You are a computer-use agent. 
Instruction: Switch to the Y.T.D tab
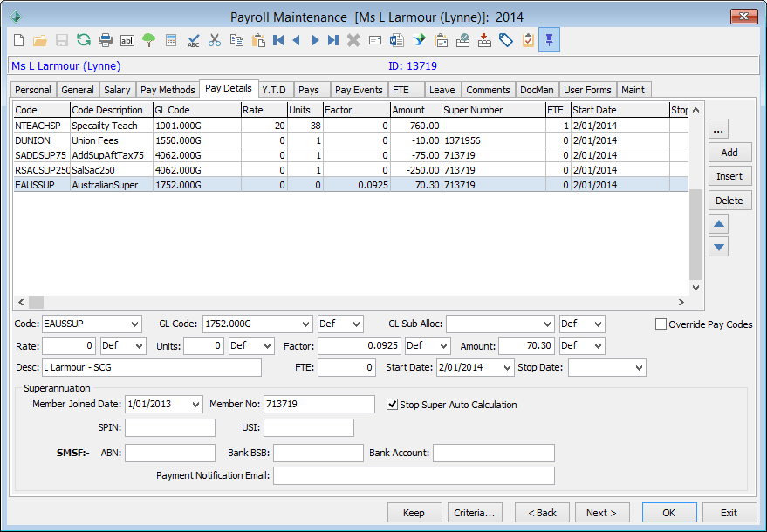(274, 90)
